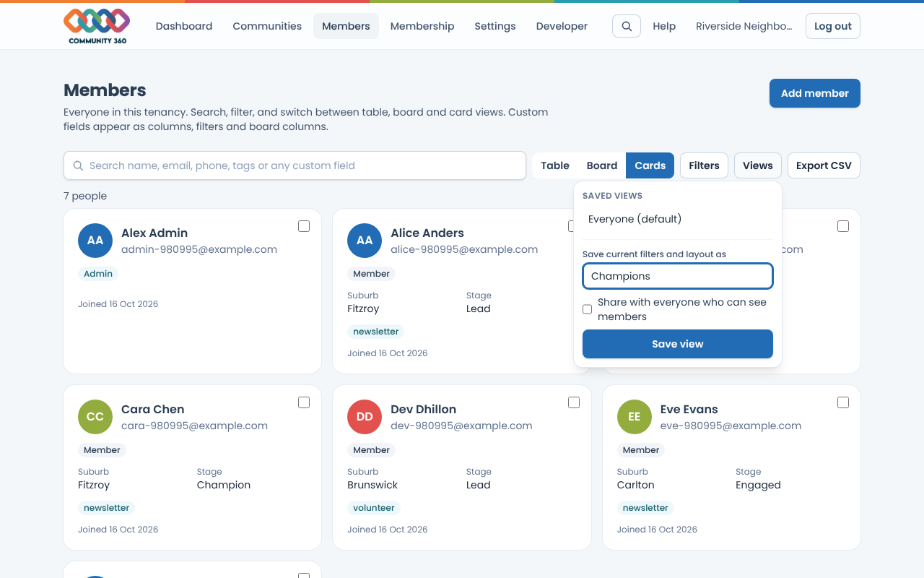The width and height of the screenshot is (924, 578).
Task: Switch to the Table view
Action: 555,165
